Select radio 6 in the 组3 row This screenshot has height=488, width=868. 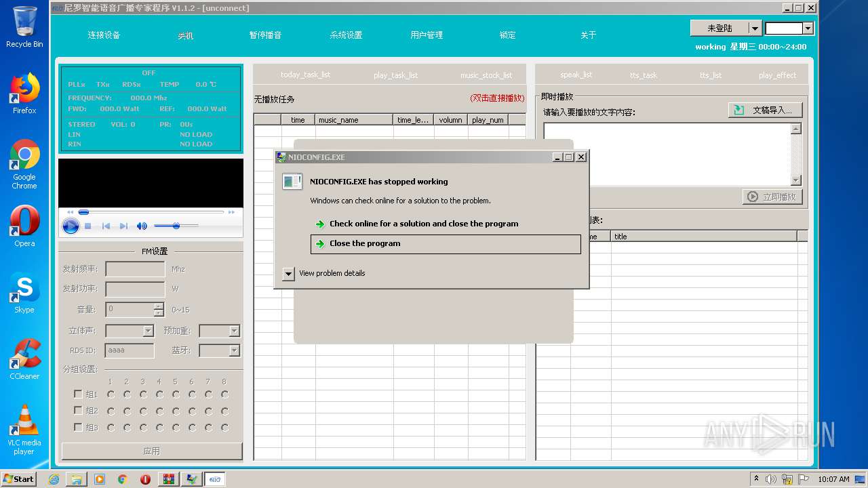(x=192, y=428)
